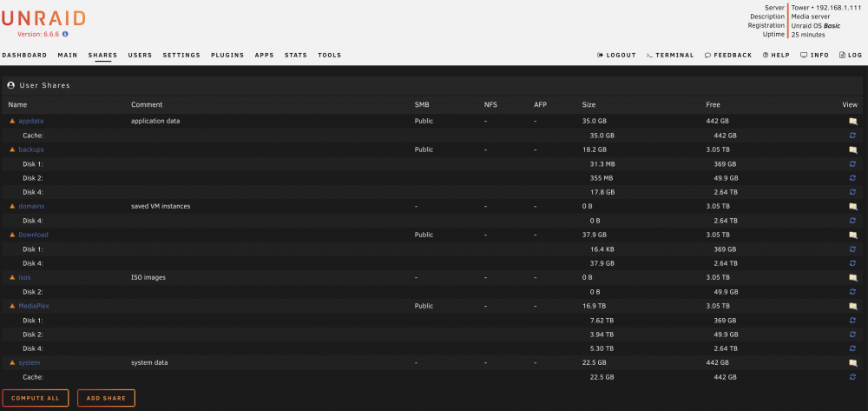Open the Tools tab

(329, 56)
